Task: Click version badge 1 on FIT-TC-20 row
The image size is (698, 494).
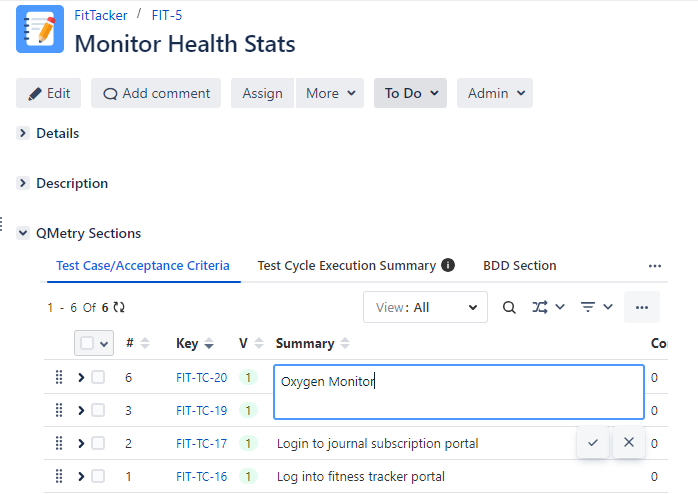Action: (248, 377)
